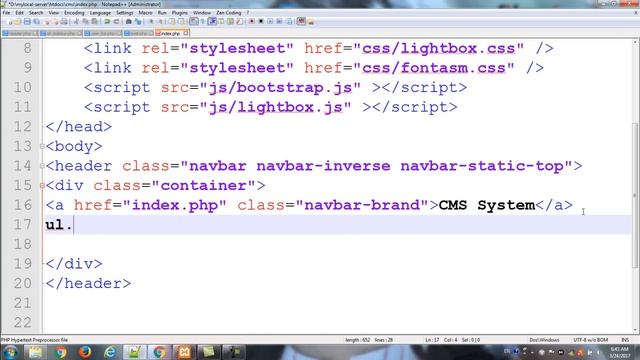
Task: Open File Explorer from taskbar
Action: click(36, 352)
